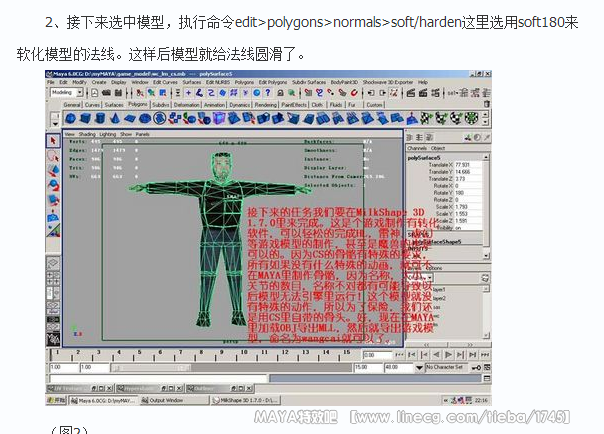Switch to the Curves shelf tab

coord(92,105)
